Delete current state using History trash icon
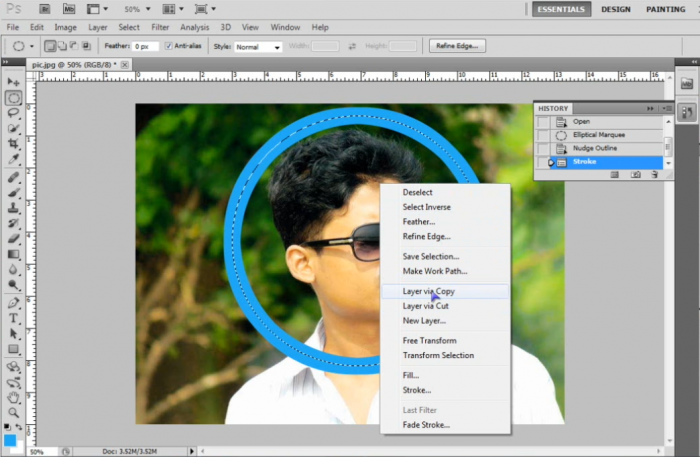Screen dimensions: 700x457 [x=654, y=174]
